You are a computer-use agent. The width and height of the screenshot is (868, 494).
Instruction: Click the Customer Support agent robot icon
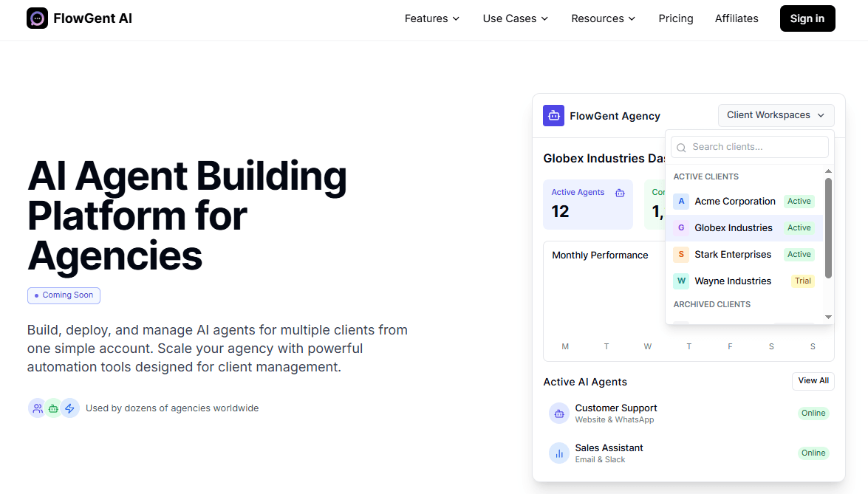(558, 413)
